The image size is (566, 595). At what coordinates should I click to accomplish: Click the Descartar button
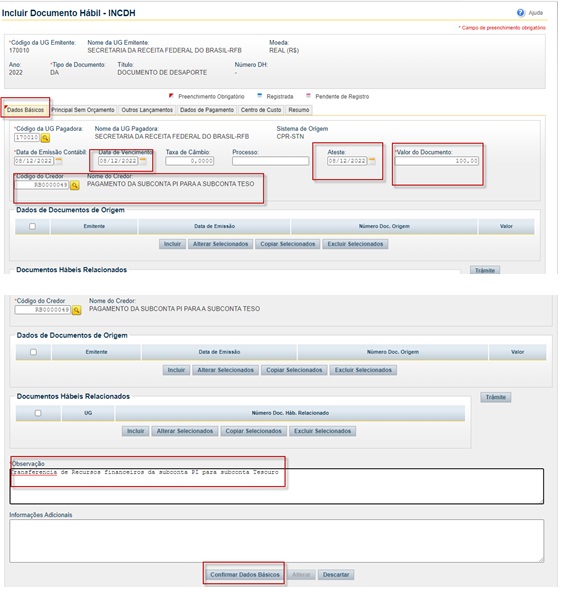tap(336, 575)
